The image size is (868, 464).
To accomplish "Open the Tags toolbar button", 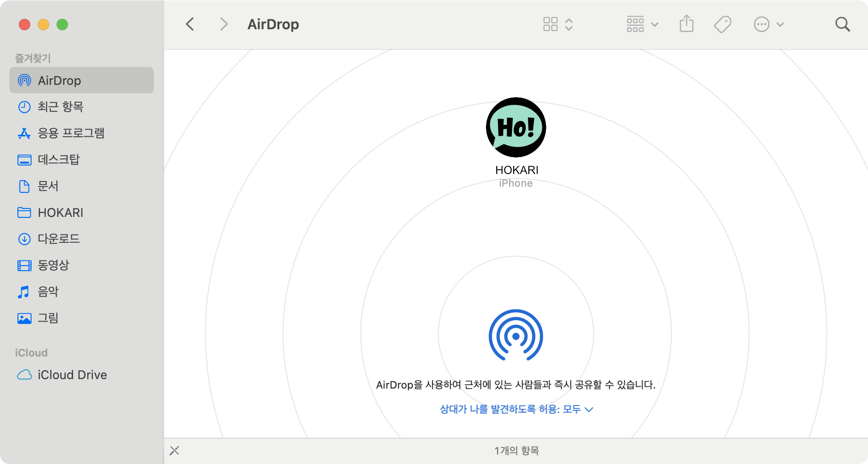I will pos(723,24).
